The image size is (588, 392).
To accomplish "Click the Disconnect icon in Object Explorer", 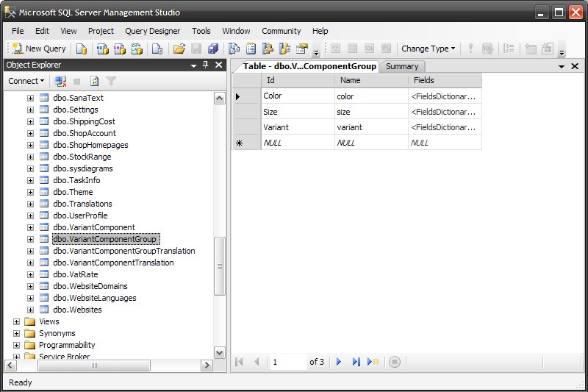I will click(60, 81).
